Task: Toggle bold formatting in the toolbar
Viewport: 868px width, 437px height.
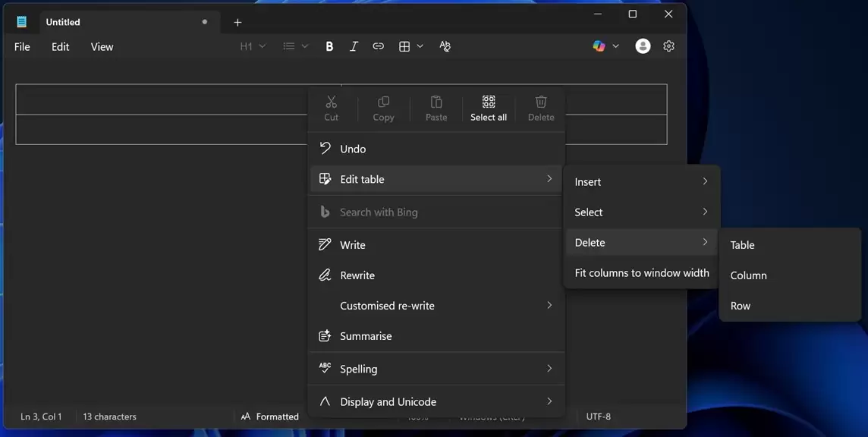Action: (329, 46)
